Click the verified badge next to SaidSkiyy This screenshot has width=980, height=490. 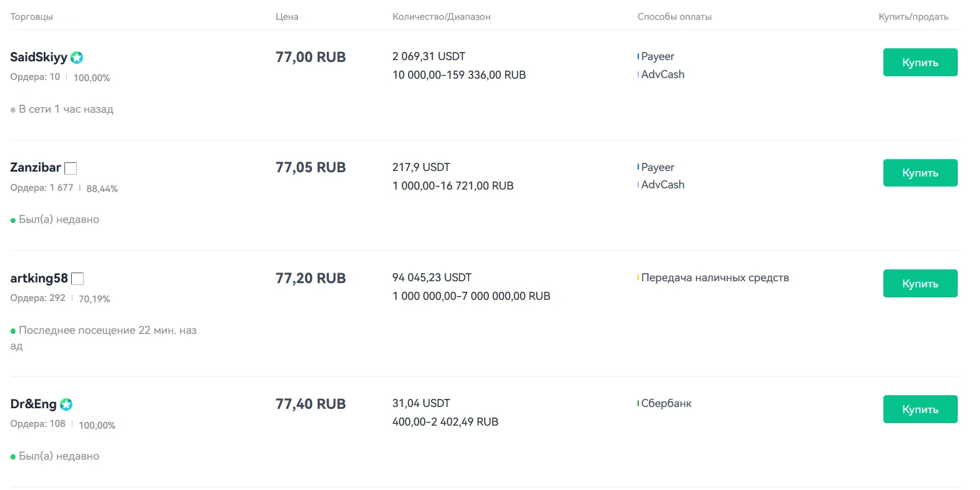tap(77, 58)
